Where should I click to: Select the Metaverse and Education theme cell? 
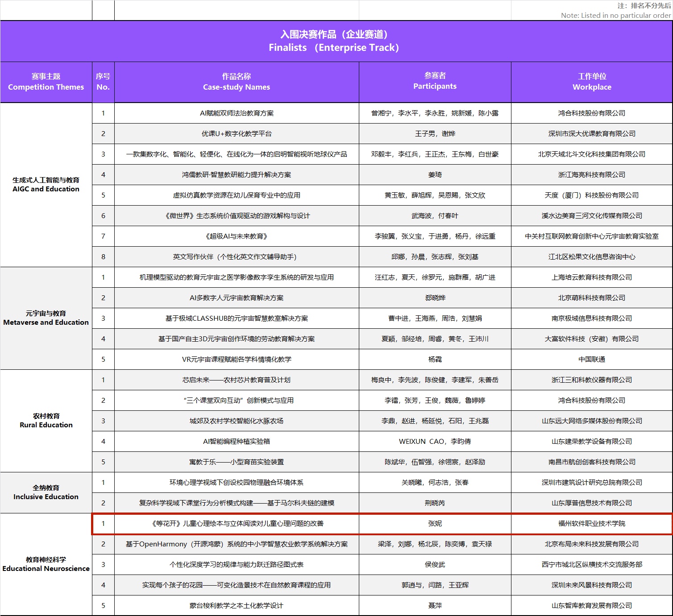click(x=46, y=318)
